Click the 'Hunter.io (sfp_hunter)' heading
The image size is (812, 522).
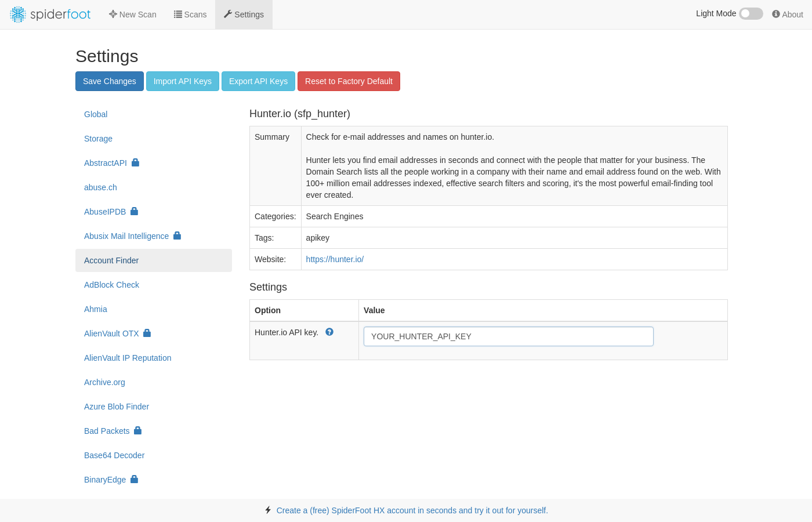[300, 114]
